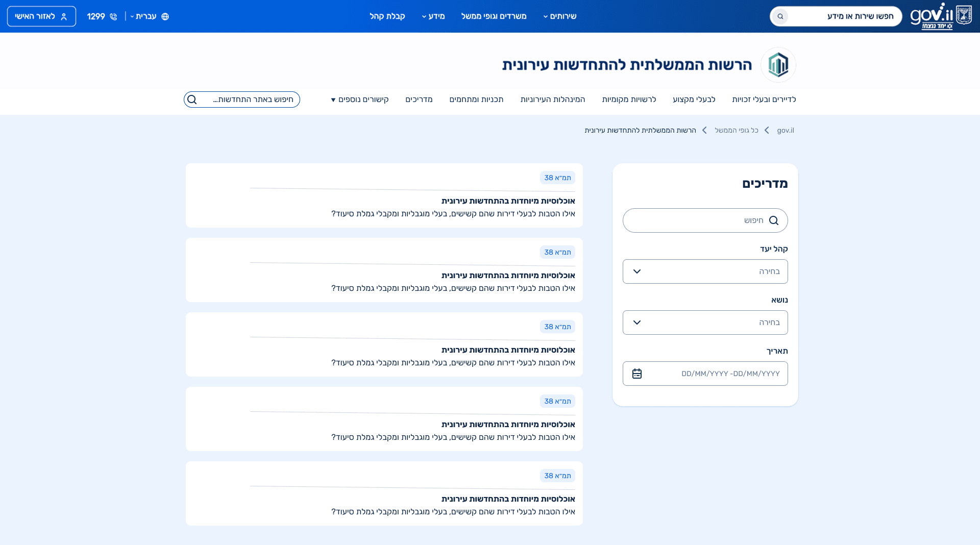Open the נושא dropdown
The width and height of the screenshot is (980, 545).
pyautogui.click(x=705, y=323)
